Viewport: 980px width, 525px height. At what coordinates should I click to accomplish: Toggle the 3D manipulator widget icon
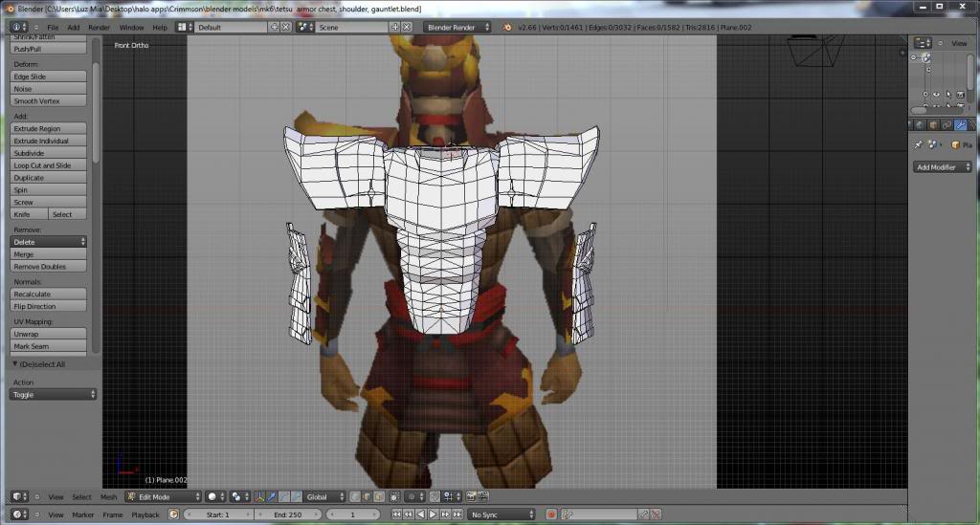click(259, 497)
